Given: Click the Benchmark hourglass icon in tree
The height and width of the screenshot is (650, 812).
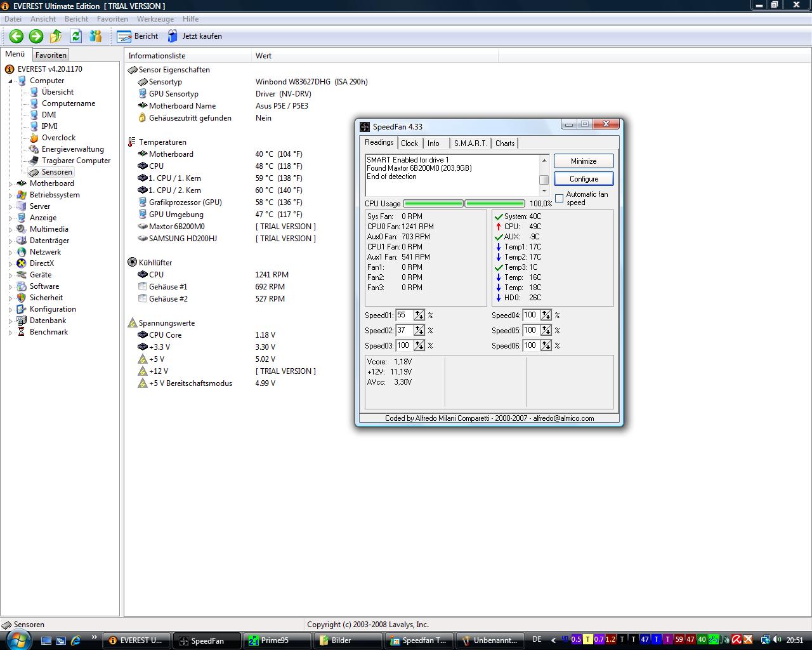Looking at the screenshot, I should (22, 332).
